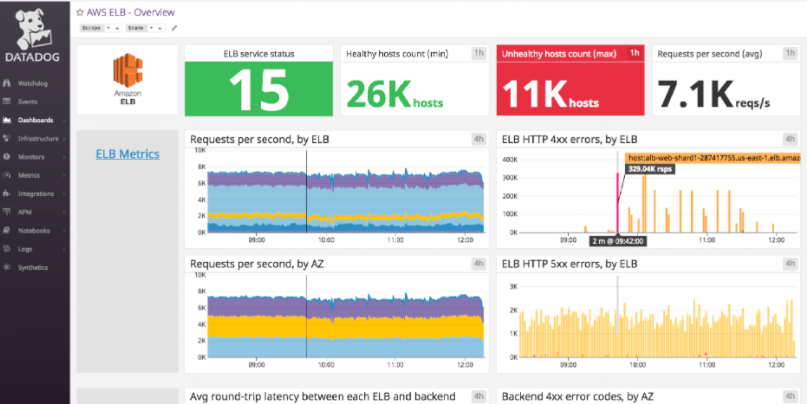Viewport: 807px width, 404px height.
Task: Click the red 11K hosts value
Action: point(550,94)
